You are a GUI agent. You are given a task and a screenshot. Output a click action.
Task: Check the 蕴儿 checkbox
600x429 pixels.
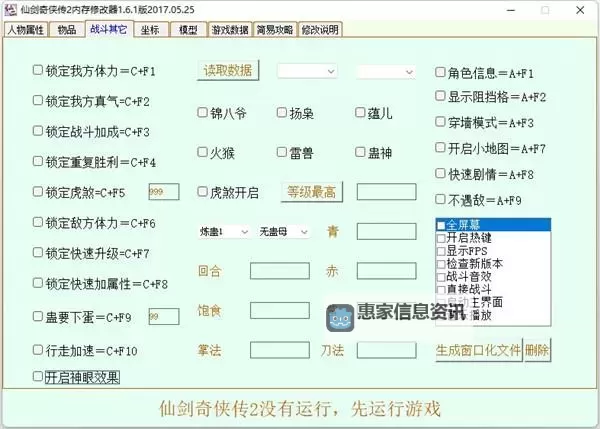tap(360, 113)
